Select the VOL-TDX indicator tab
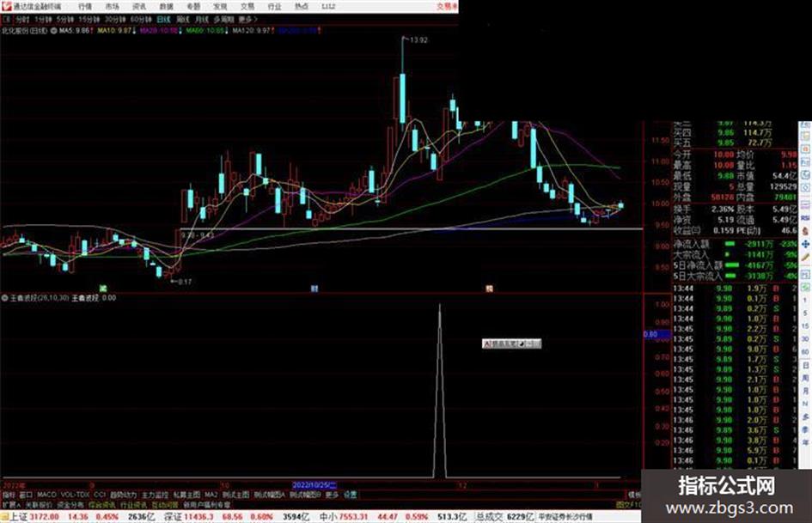 pyautogui.click(x=75, y=495)
